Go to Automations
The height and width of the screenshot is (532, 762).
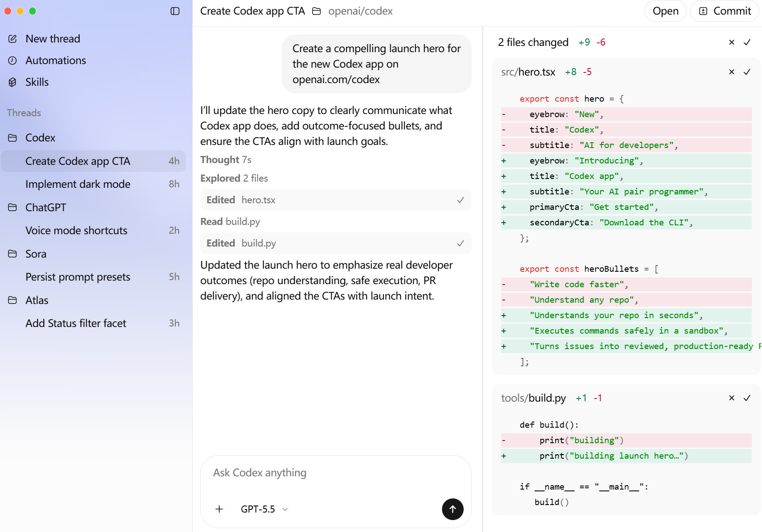tap(56, 61)
